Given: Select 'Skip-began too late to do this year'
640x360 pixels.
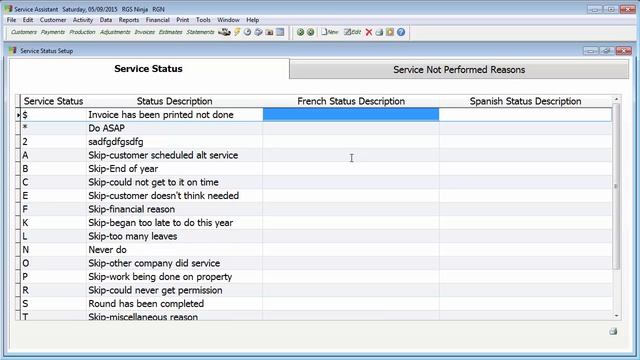Looking at the screenshot, I should [x=174, y=222].
